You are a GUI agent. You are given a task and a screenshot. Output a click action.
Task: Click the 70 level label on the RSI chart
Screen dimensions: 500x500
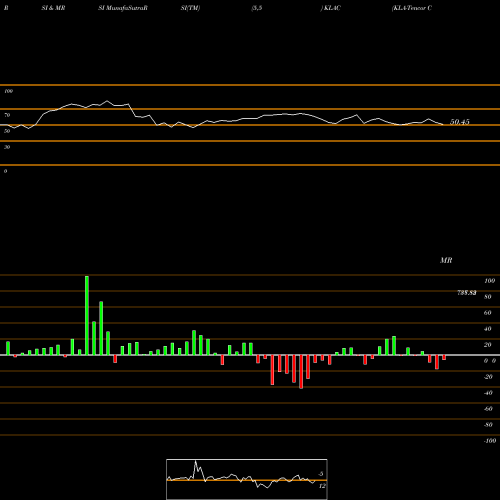click(7, 115)
